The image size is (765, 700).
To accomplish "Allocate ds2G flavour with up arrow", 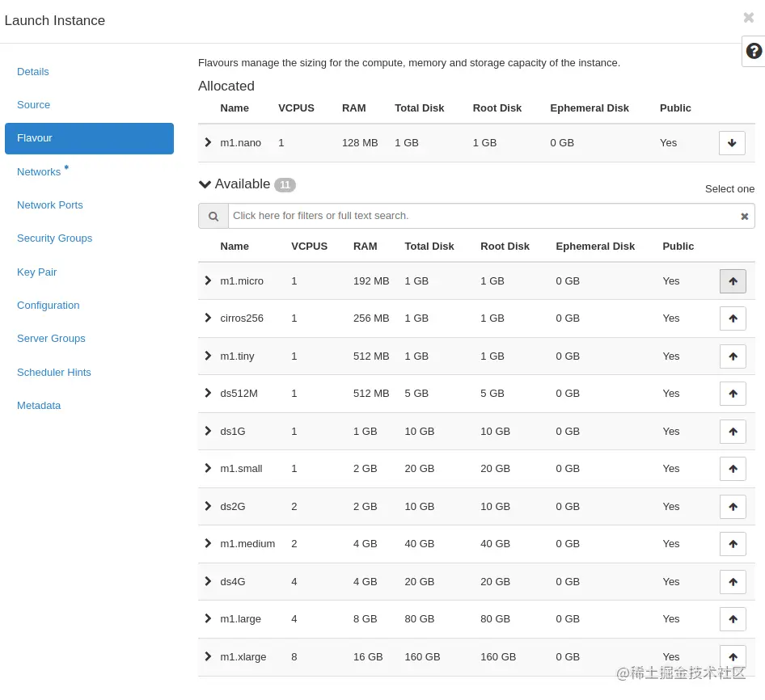I will point(733,507).
